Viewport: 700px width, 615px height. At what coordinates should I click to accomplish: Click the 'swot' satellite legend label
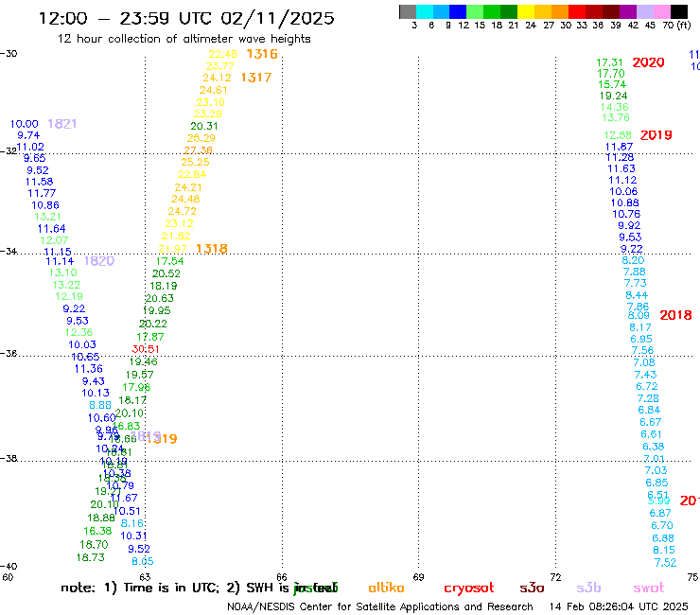[x=649, y=589]
